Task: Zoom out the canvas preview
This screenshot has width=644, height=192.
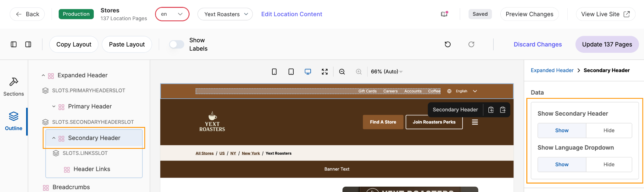Action: pos(342,72)
